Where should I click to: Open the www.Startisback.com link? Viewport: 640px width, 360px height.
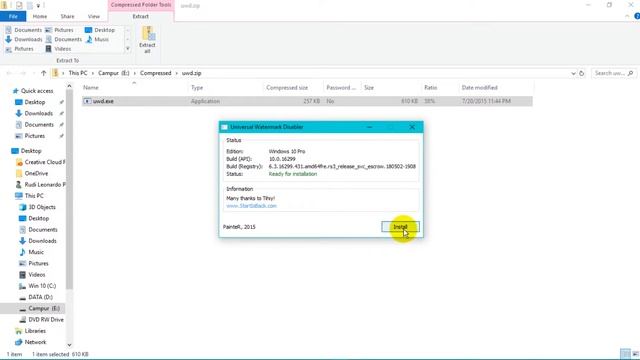[251, 206]
